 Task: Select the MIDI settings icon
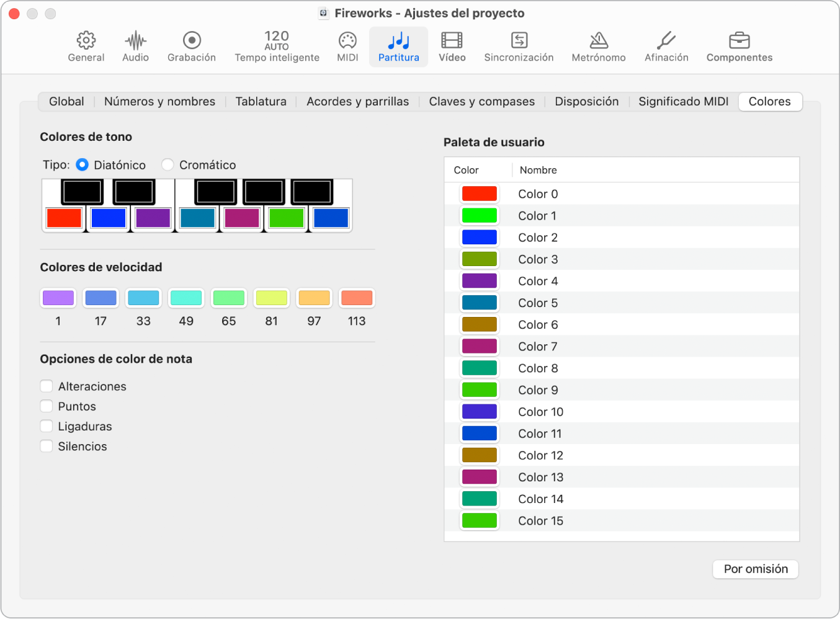tap(347, 47)
